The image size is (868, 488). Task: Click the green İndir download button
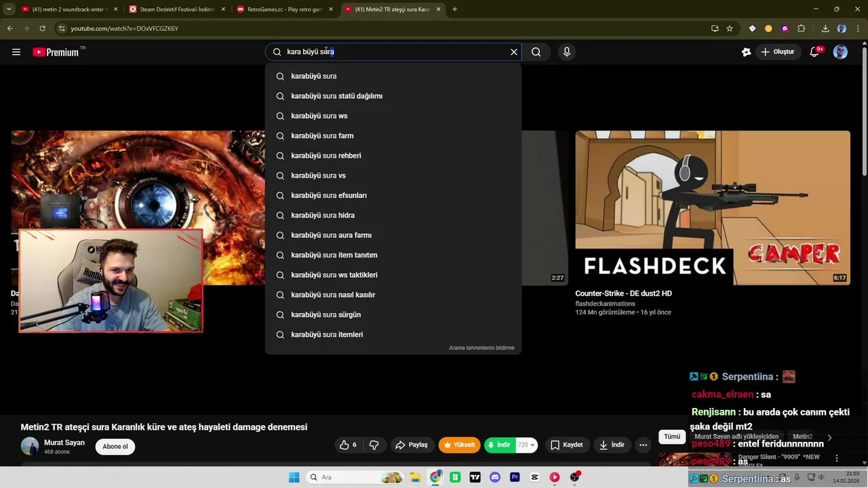tap(499, 445)
